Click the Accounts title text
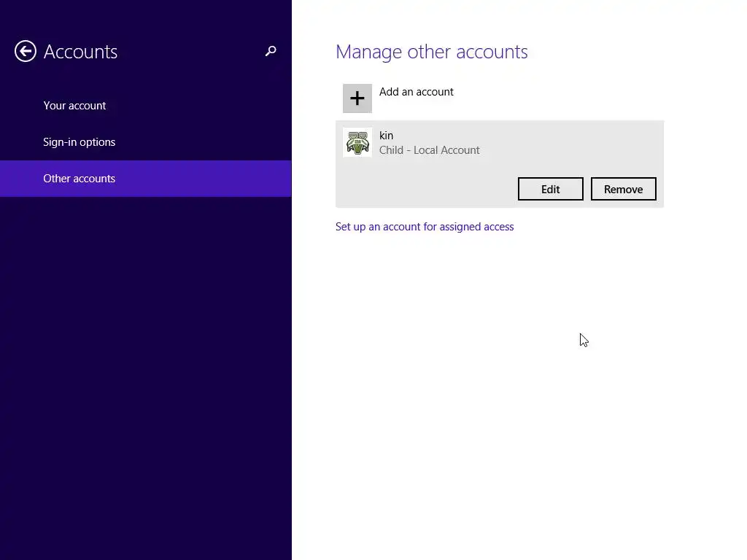747x560 pixels. [x=80, y=52]
